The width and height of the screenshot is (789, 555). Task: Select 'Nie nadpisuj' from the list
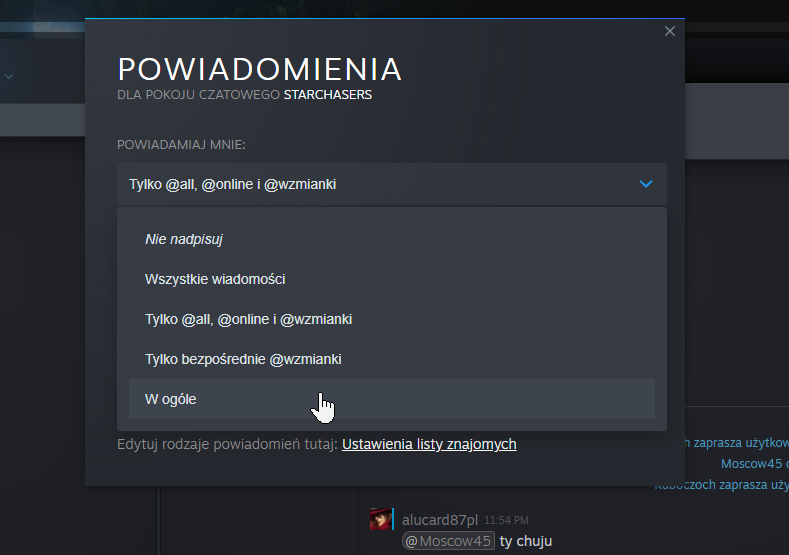tap(183, 239)
